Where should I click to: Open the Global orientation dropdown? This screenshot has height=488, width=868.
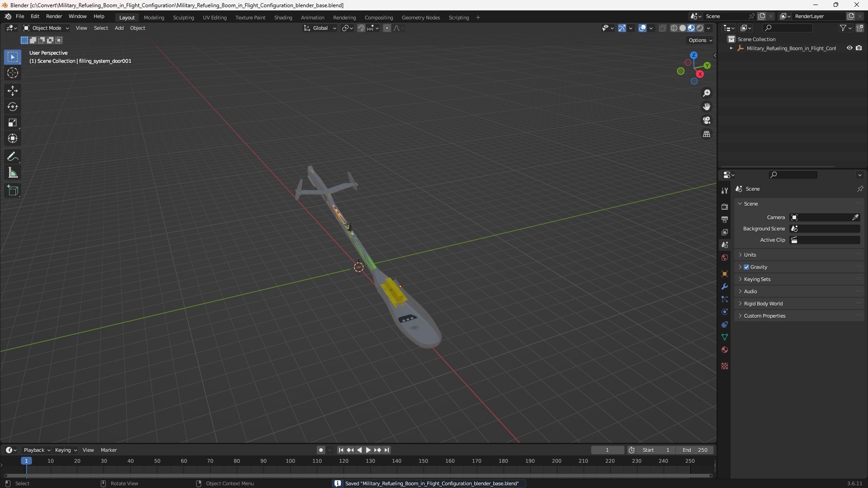tap(320, 28)
